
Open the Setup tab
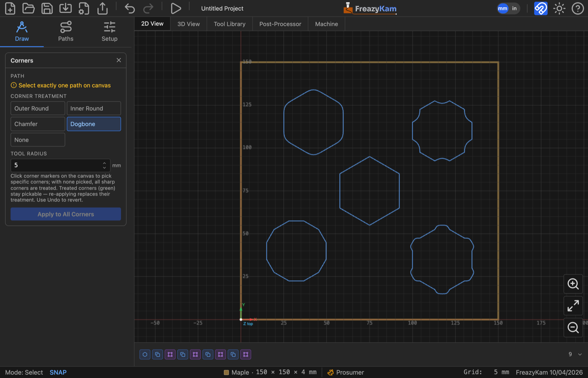[x=110, y=32]
